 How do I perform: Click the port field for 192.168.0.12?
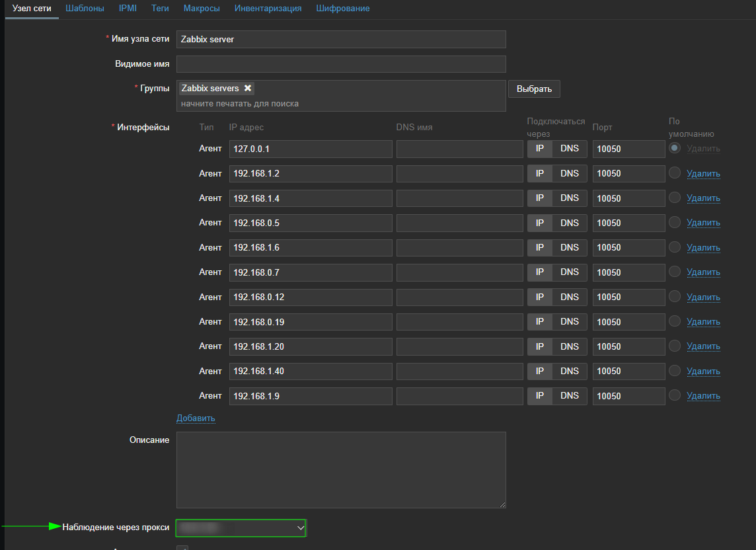point(628,297)
